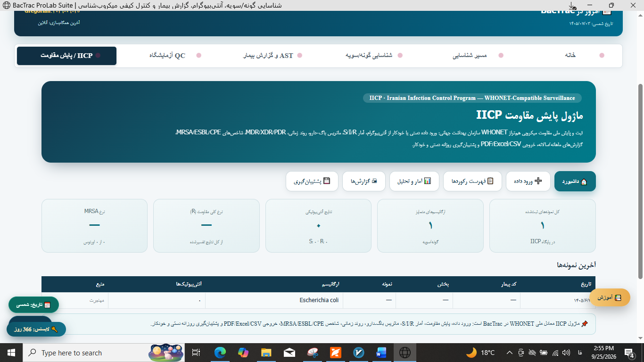Open the notification center icon
The height and width of the screenshot is (362, 644).
[x=629, y=353]
